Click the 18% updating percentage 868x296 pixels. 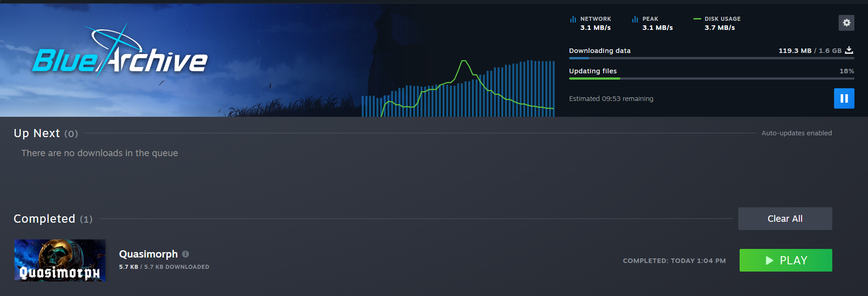[847, 71]
